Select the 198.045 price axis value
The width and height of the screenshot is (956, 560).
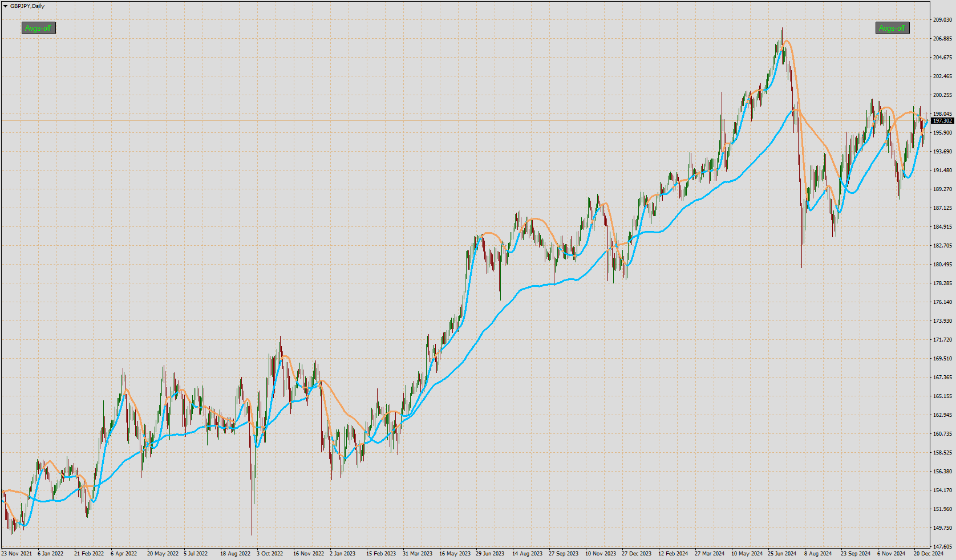[942, 114]
